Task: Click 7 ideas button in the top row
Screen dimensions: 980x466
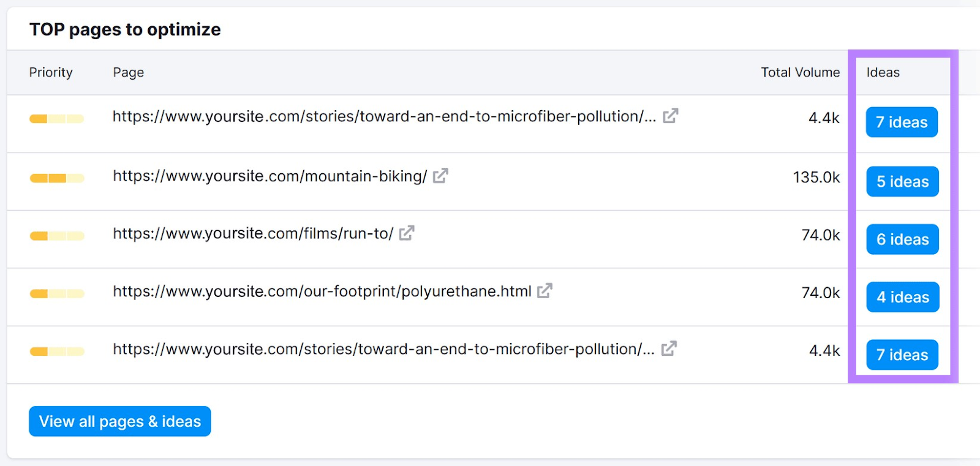Action: (x=902, y=122)
